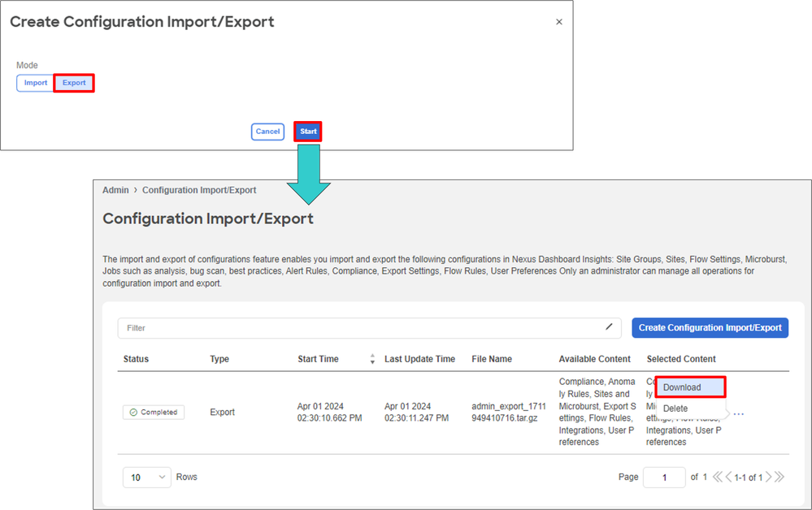This screenshot has height=510, width=812.
Task: Sort by Start Time column arrows
Action: click(x=372, y=359)
